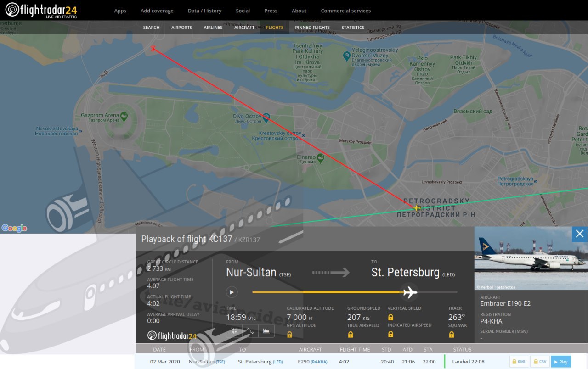Screen dimensions: 588x369
Task: Click the True Airspeed lock icon
Action: 351,335
